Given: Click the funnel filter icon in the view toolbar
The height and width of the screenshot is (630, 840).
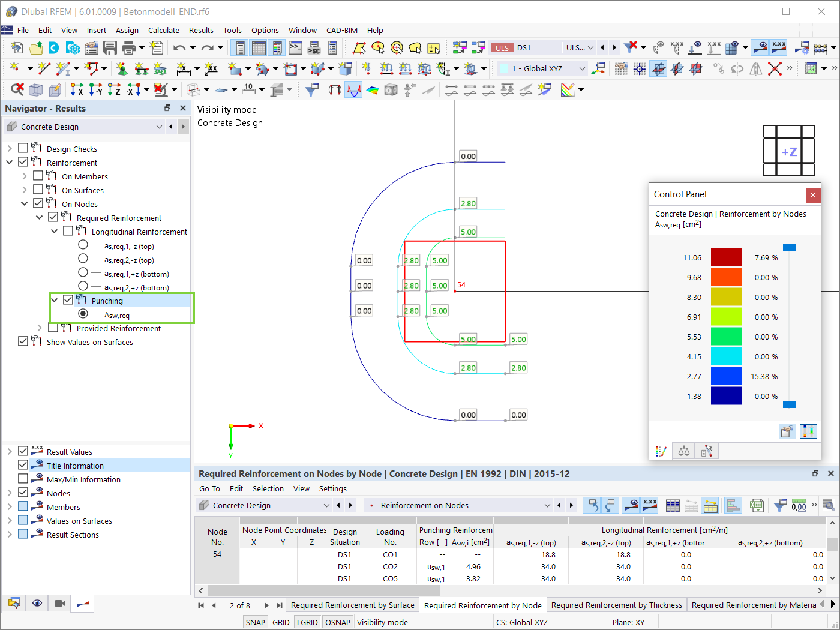Looking at the screenshot, I should (311, 89).
